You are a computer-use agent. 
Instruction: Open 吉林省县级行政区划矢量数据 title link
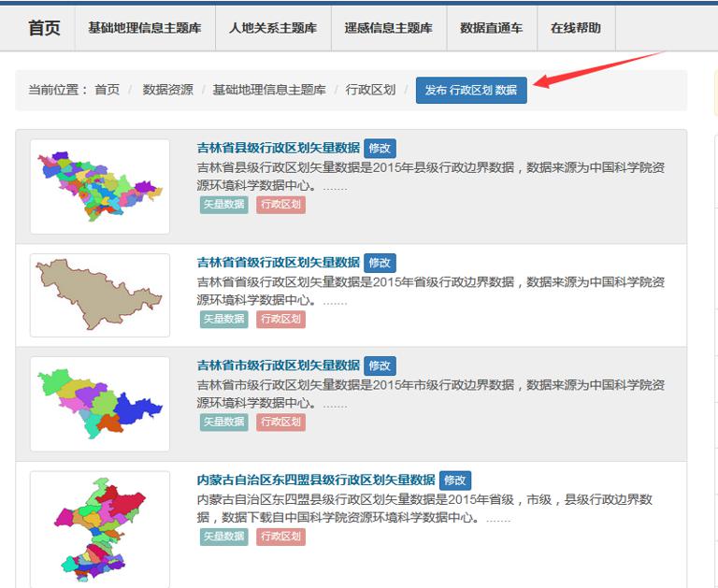pos(279,148)
